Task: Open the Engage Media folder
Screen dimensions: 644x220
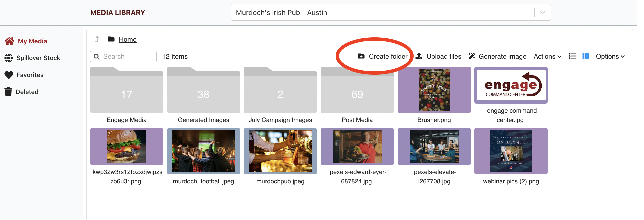Action: (x=127, y=91)
